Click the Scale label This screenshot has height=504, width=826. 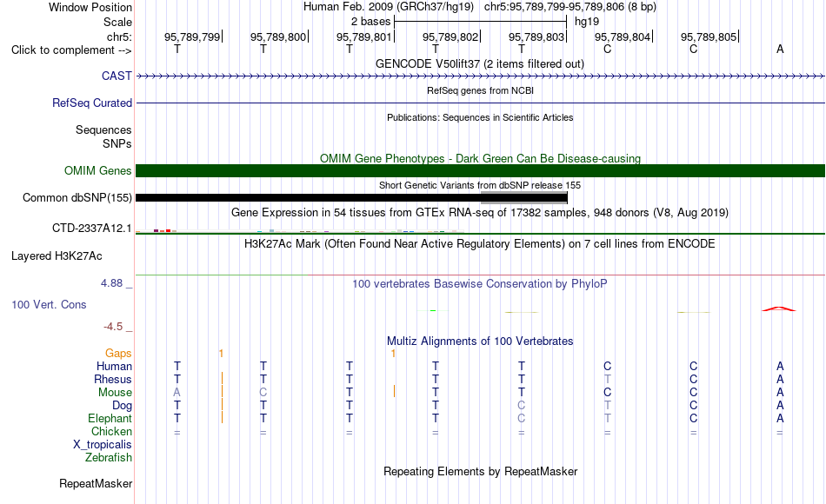pyautogui.click(x=117, y=22)
